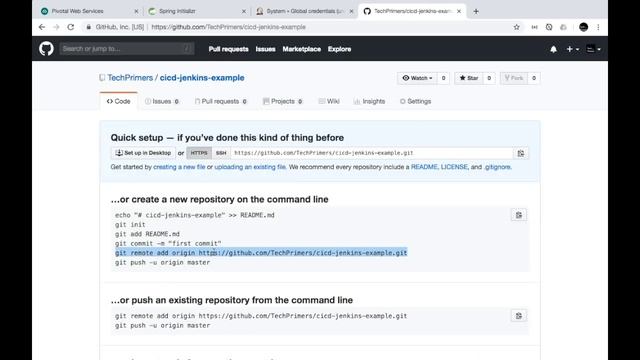
Task: Open the Issues repository tab
Action: point(162,101)
